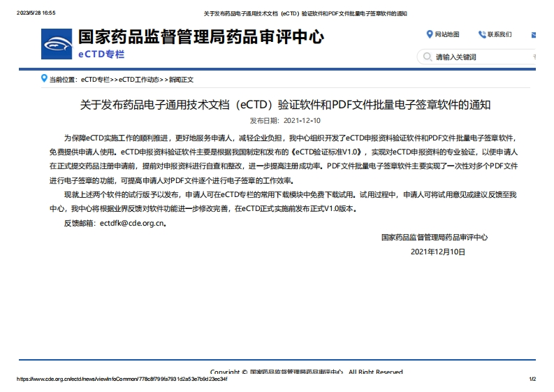Go to eCTD专栏 in the breadcrumb
The image size is (554, 392).
[96, 80]
